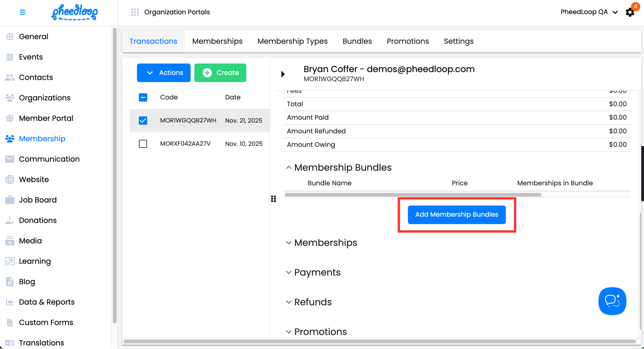This screenshot has height=349, width=644.
Task: Check the MORXF042AA27V transaction checkbox
Action: (143, 144)
